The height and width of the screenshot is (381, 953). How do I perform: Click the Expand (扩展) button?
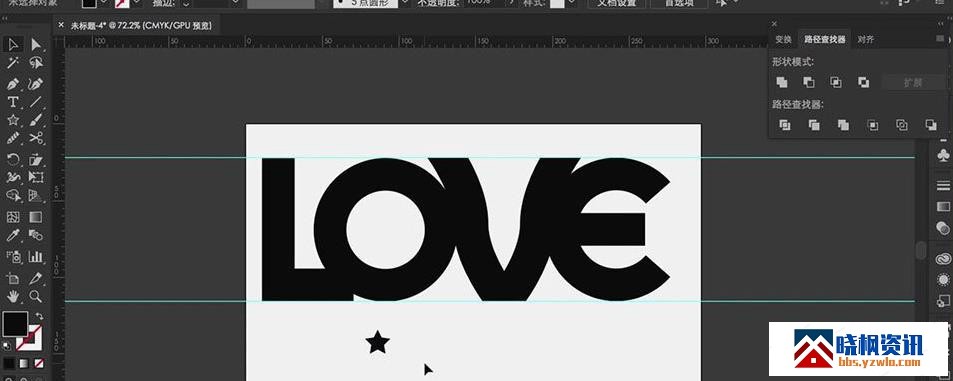tap(913, 83)
